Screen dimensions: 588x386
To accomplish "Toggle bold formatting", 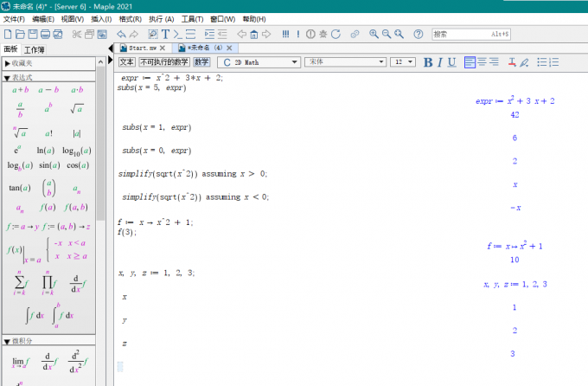I will [428, 62].
